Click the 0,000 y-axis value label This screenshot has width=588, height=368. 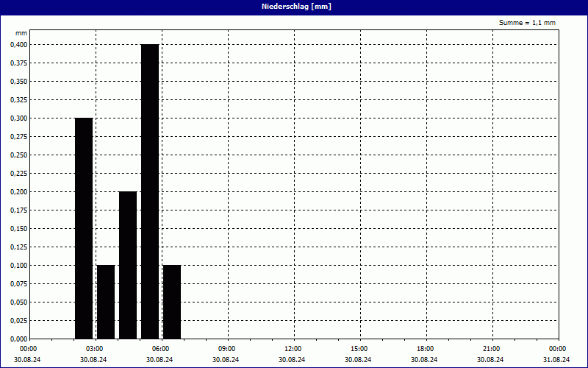coord(18,339)
